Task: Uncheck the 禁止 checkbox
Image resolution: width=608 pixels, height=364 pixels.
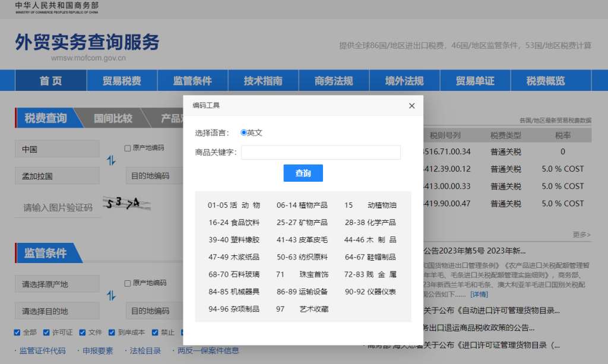Action: (x=155, y=332)
